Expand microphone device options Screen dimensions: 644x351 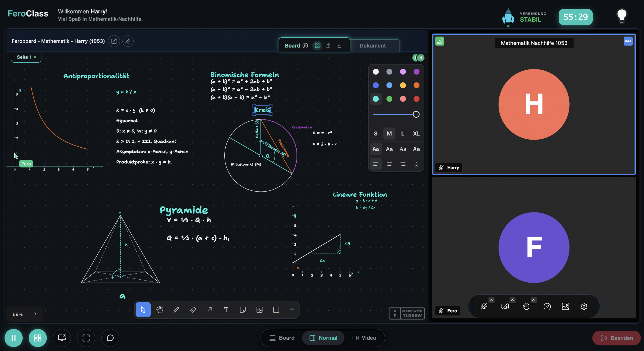tap(492, 300)
